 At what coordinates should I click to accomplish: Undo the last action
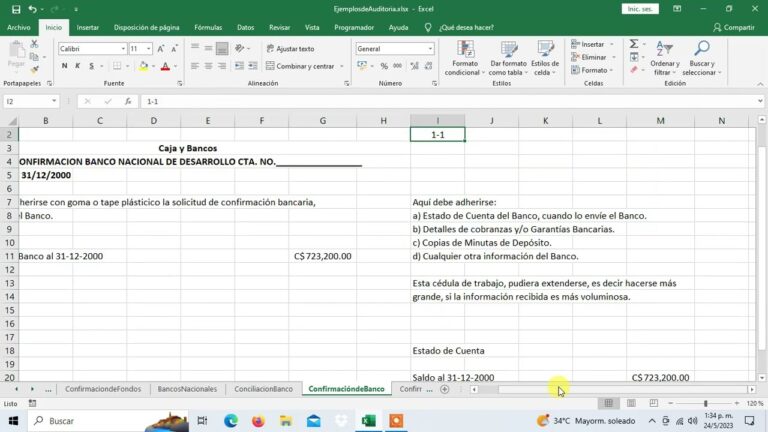point(32,9)
